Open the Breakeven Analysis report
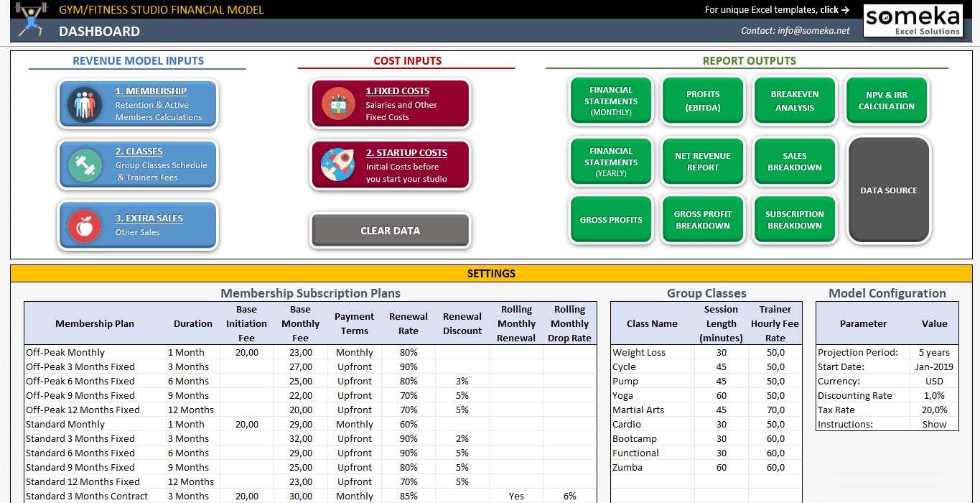The width and height of the screenshot is (980, 503). point(795,101)
